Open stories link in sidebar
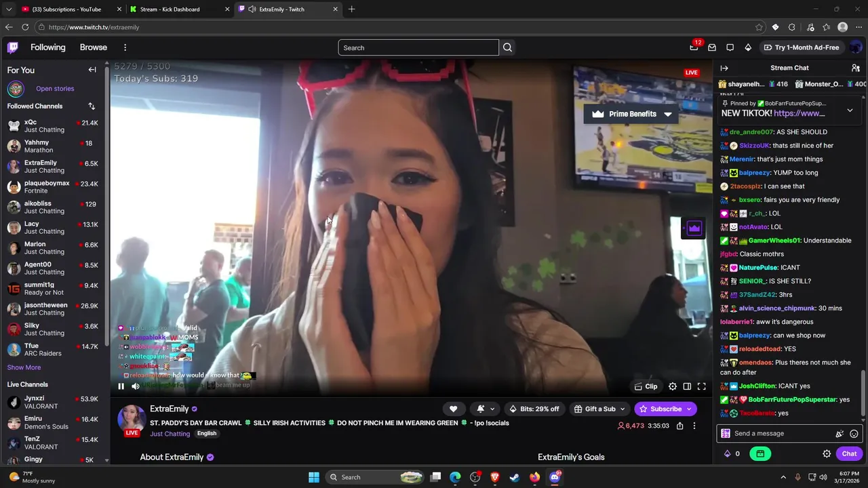This screenshot has height=488, width=868. click(55, 89)
